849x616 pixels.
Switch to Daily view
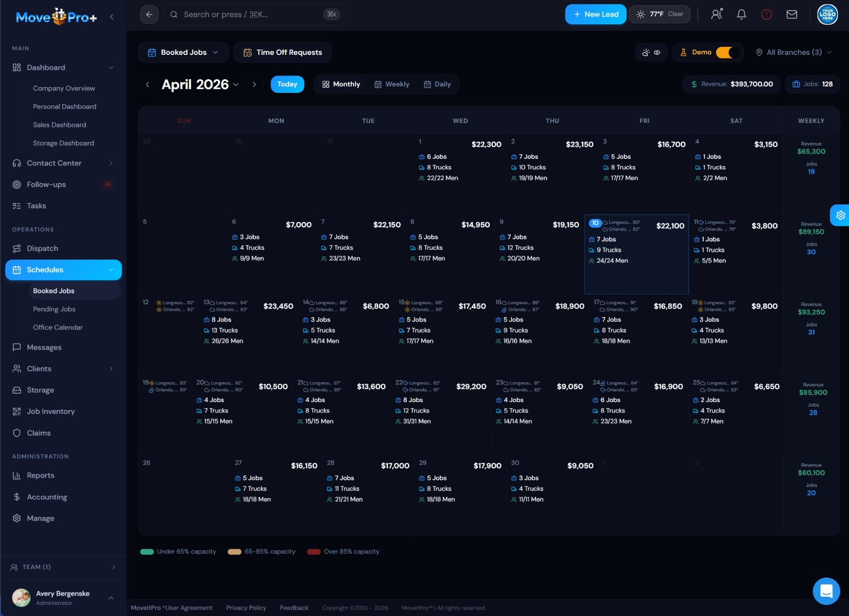point(437,84)
